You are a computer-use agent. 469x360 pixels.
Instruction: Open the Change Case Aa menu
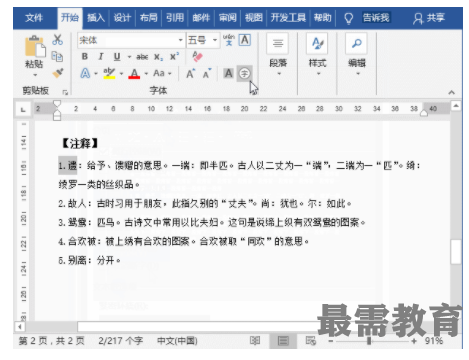[162, 73]
